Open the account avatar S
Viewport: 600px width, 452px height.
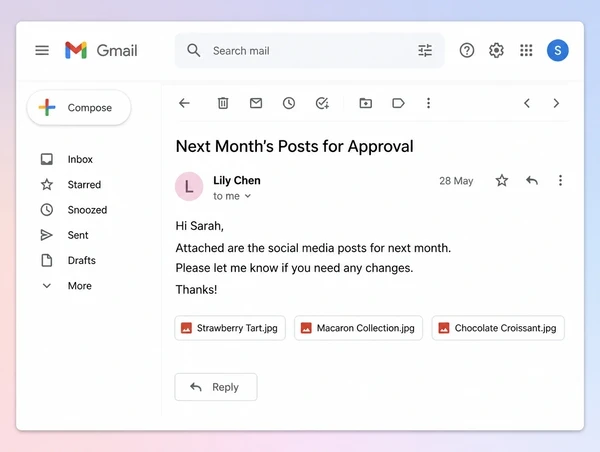click(558, 51)
